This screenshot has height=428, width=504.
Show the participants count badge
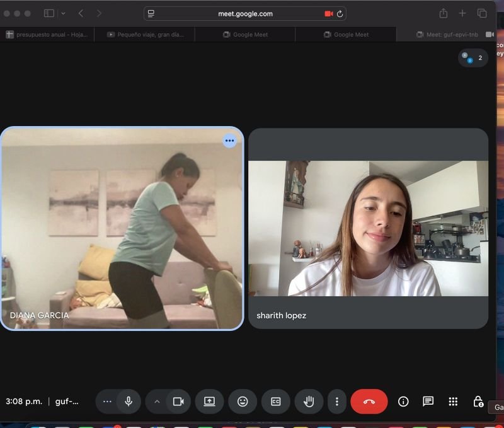[x=473, y=58]
